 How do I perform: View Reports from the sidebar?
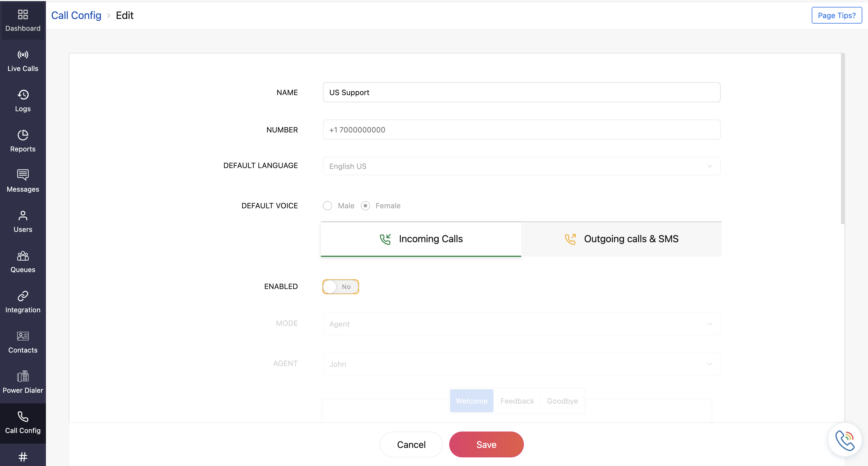[x=23, y=140]
